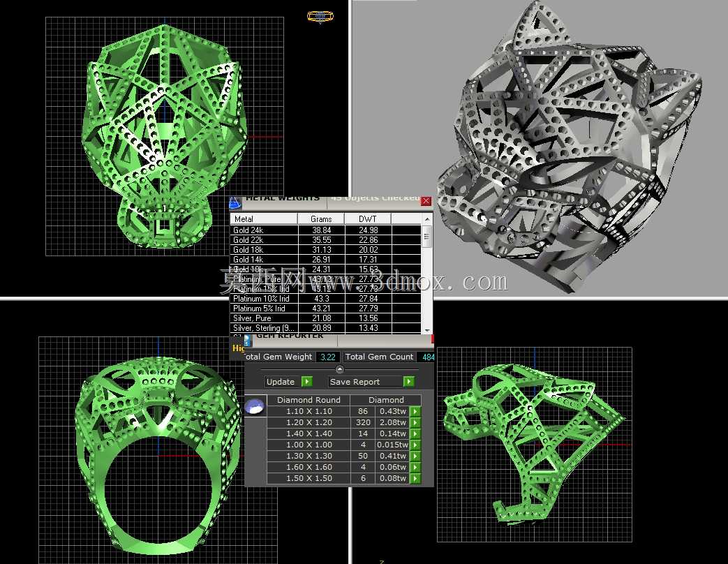The image size is (728, 564).
Task: Click the 0.41tw weight cell
Action: tap(393, 456)
